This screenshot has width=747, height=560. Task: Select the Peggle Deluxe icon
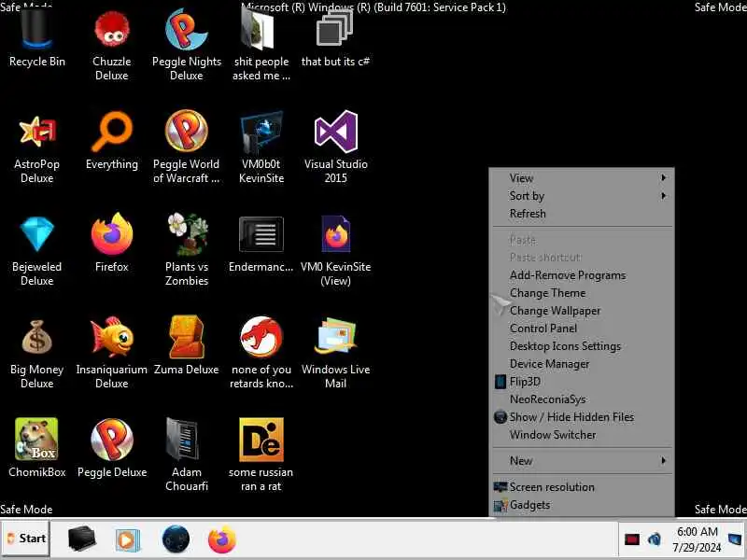pos(111,448)
